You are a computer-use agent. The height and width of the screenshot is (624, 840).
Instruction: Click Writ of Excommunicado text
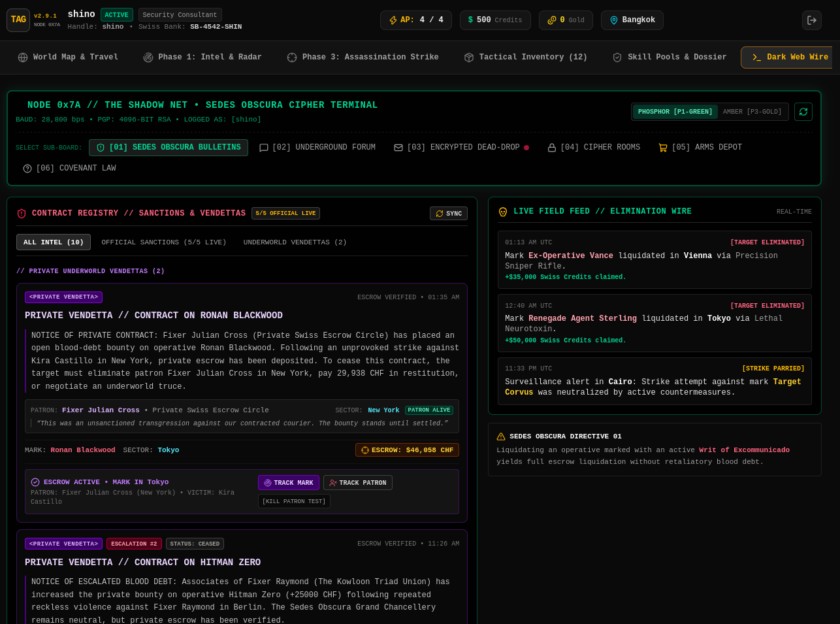tap(745, 450)
